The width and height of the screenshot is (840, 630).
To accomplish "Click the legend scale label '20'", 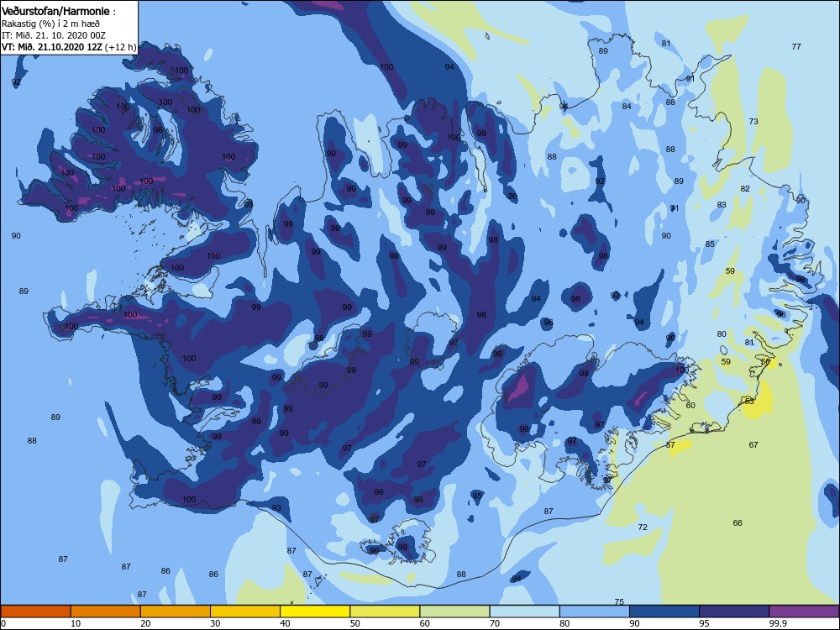I will pos(145,623).
